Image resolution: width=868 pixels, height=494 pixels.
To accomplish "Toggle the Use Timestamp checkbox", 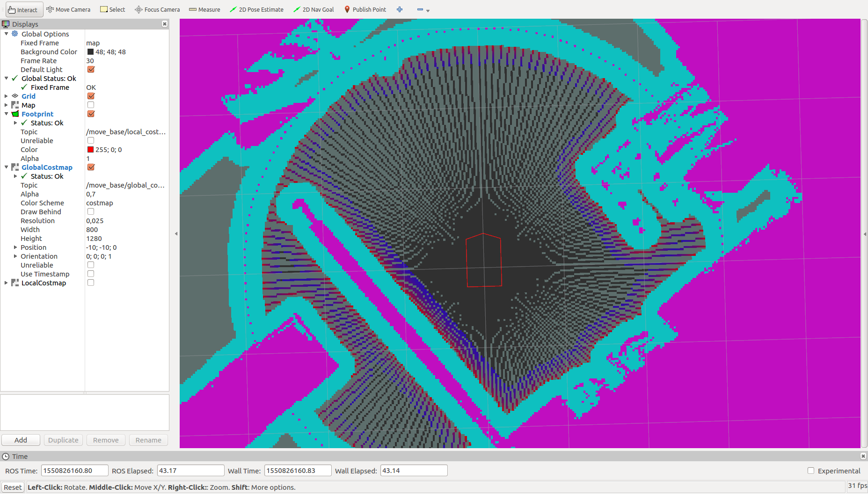I will coord(91,274).
